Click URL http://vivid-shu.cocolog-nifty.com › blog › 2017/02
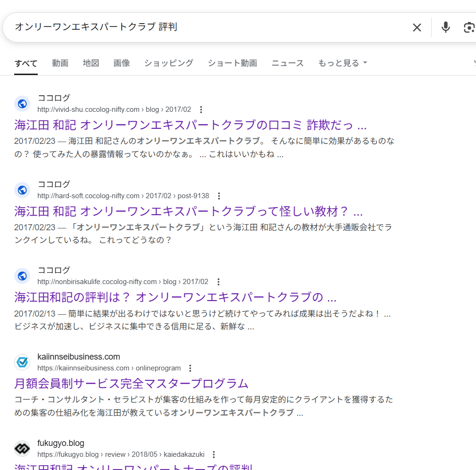 click(x=114, y=109)
